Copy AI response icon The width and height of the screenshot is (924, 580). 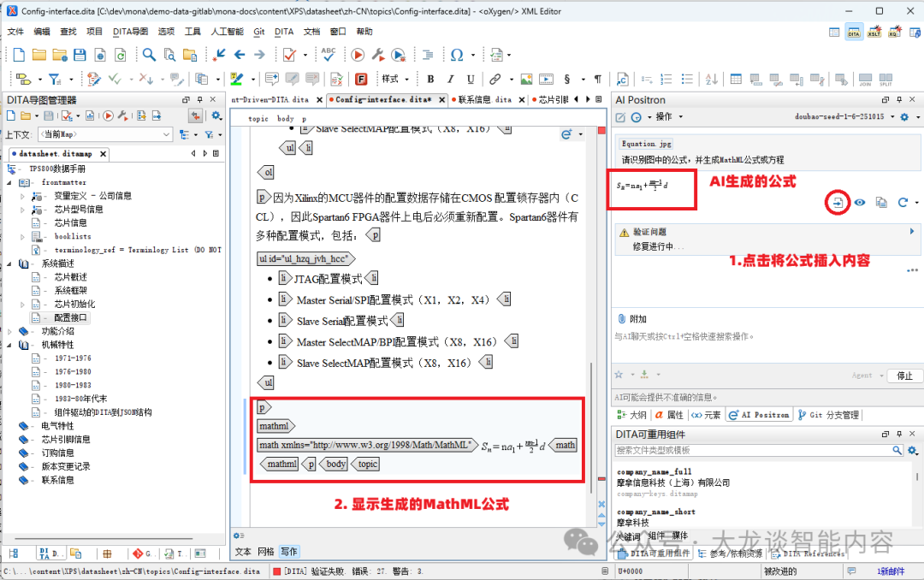[881, 203]
